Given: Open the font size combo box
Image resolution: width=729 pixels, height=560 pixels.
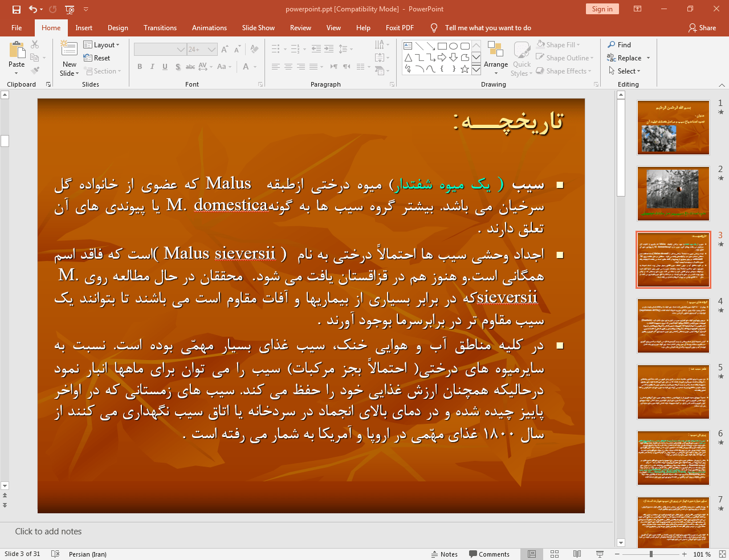Looking at the screenshot, I should (202, 50).
